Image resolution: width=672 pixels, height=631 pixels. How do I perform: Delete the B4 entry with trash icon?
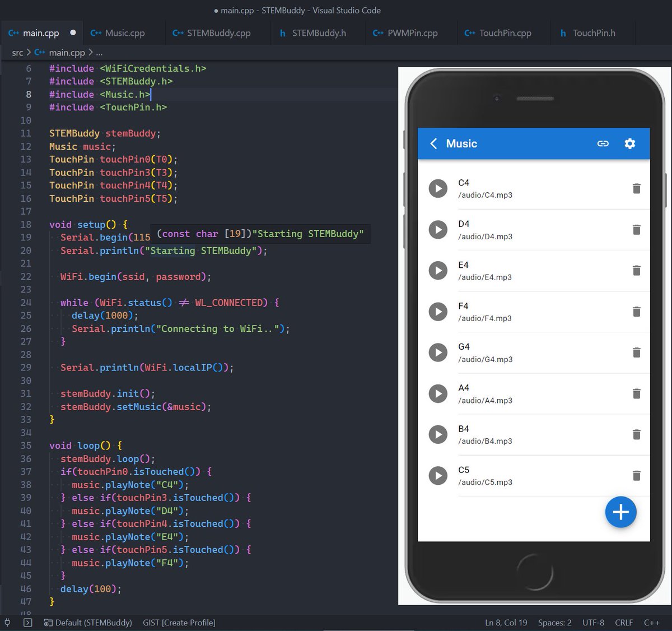(x=636, y=434)
